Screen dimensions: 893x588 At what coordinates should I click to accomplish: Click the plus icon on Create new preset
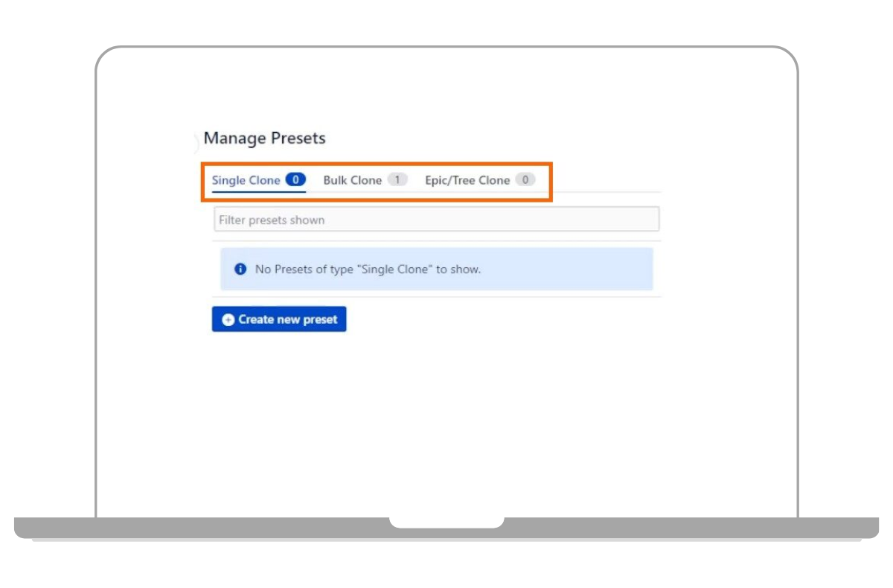coord(228,320)
